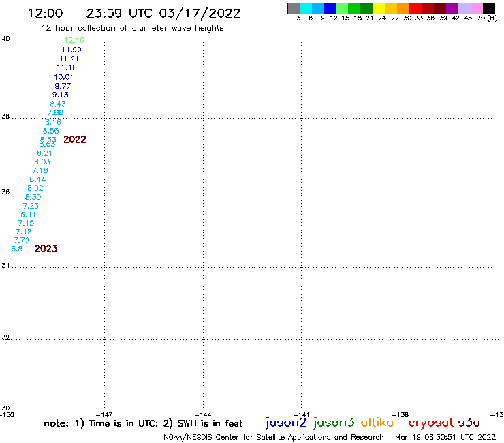Click the wave height value 10.01
Screen dimensions: 504x443
(63, 77)
